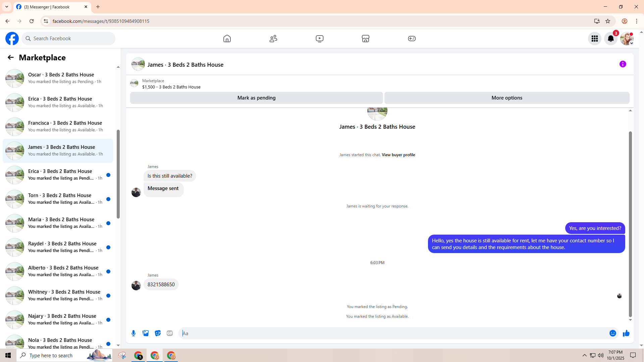Screen dimensions: 644x362
Task: Open the Marketplace store icon
Action: click(366, 39)
